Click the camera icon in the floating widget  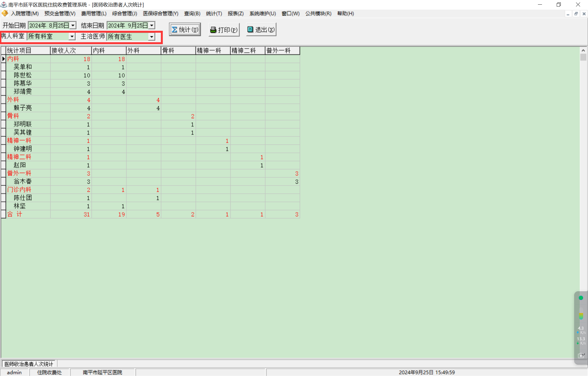[x=581, y=356]
